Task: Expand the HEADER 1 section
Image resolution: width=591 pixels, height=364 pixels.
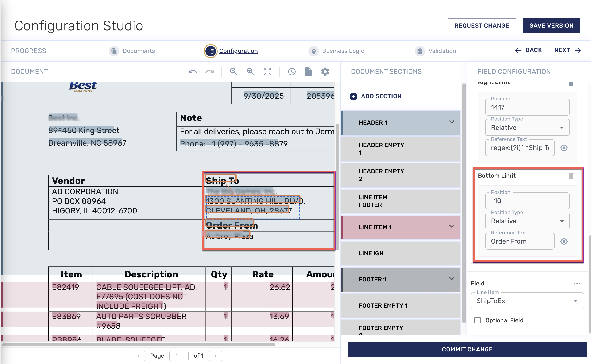Action: pos(452,122)
